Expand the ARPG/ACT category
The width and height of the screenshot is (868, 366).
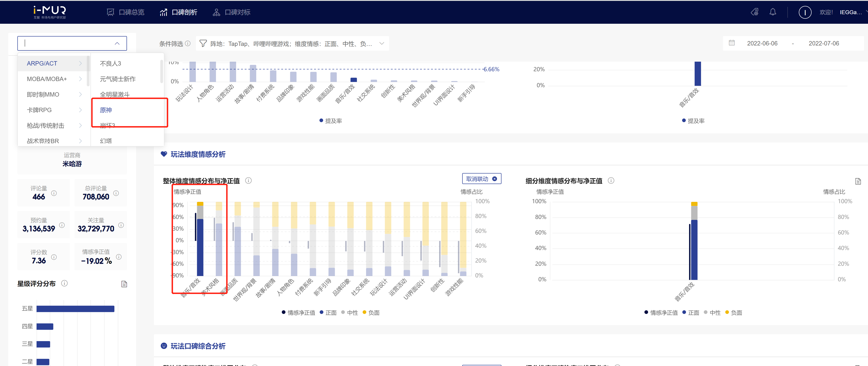[54, 63]
